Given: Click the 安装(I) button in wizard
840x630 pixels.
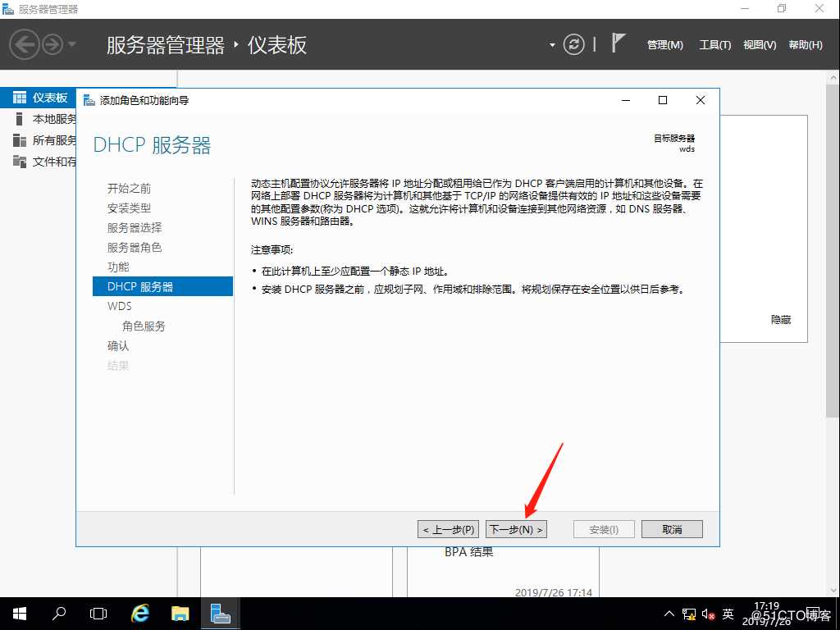Looking at the screenshot, I should click(x=604, y=529).
